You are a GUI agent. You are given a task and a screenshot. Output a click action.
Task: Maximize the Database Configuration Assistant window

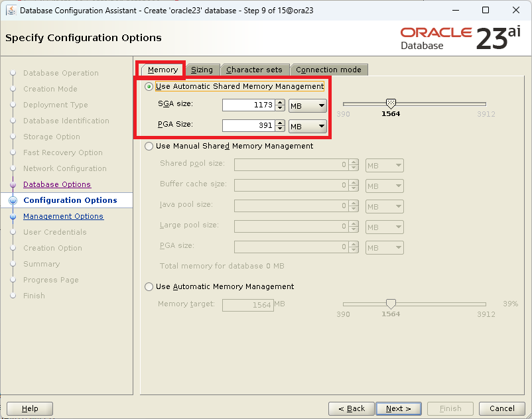click(486, 10)
